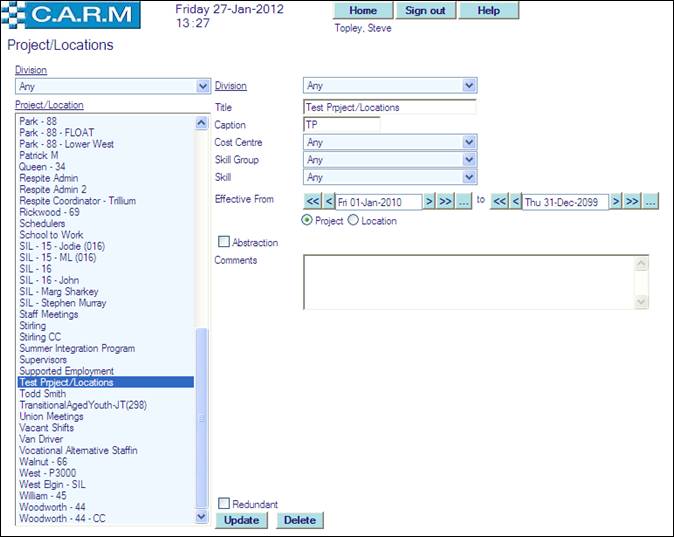The height and width of the screenshot is (537, 674).
Task: Go to the Home page
Action: click(x=362, y=10)
